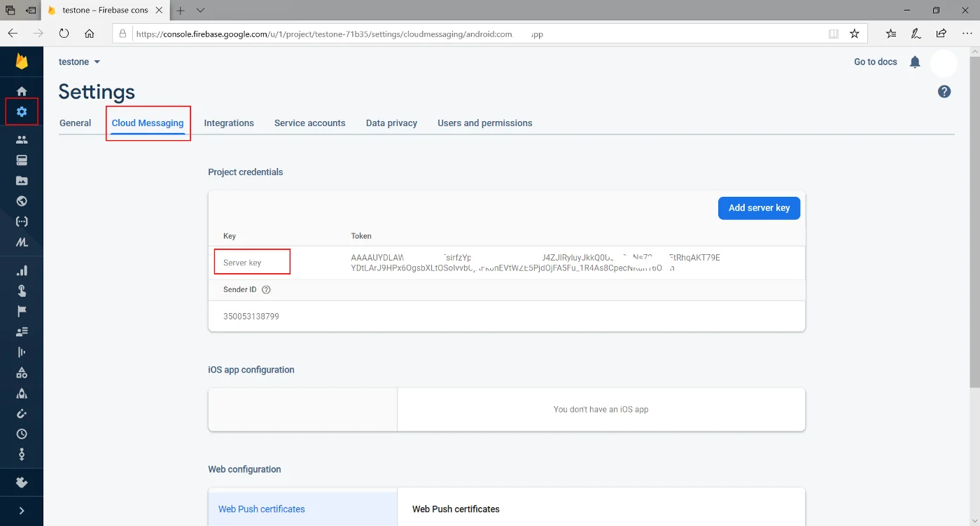Select the Functions icon in sidebar

(22, 221)
